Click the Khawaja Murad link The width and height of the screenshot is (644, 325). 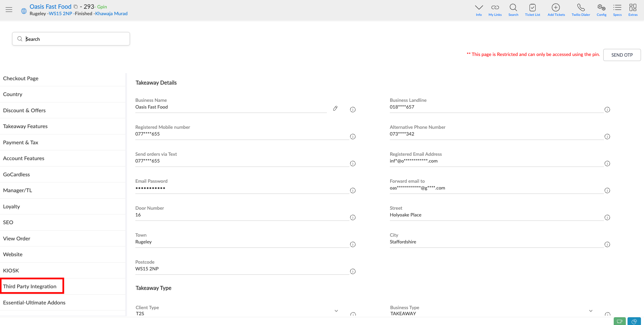[111, 13]
